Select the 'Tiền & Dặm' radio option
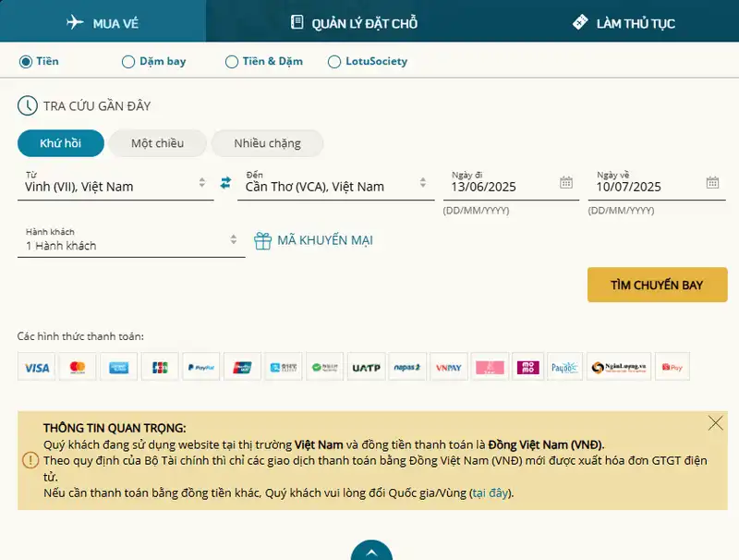Image resolution: width=739 pixels, height=560 pixels. coord(232,62)
